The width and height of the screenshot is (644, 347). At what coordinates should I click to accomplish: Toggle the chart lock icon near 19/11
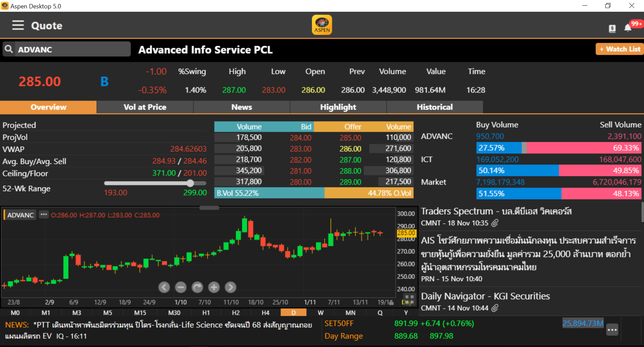[391, 302]
